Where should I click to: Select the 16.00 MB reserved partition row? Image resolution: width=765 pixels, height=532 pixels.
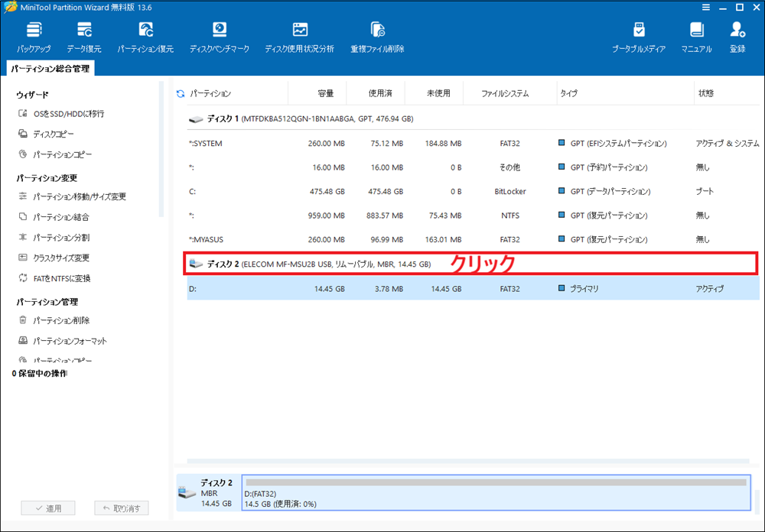tap(472, 167)
